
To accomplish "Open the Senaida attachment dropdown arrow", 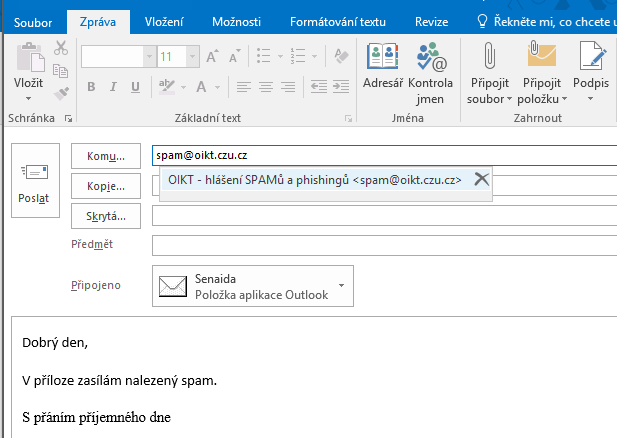I will [341, 286].
